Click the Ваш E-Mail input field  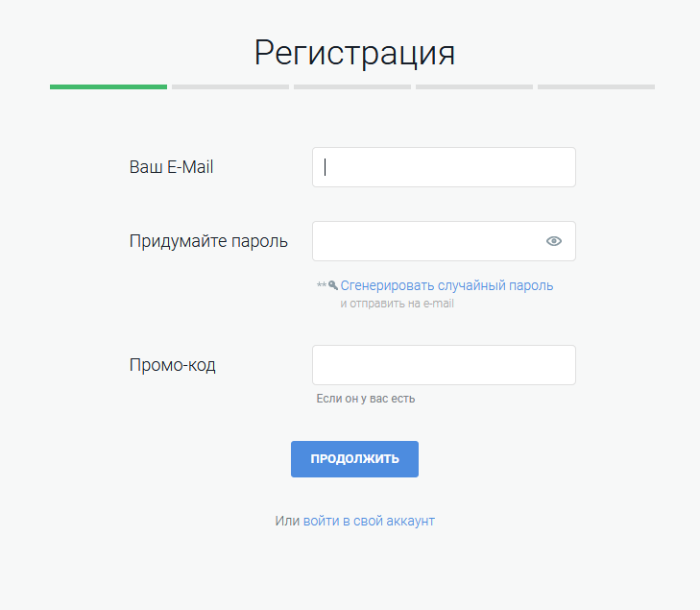(x=444, y=167)
